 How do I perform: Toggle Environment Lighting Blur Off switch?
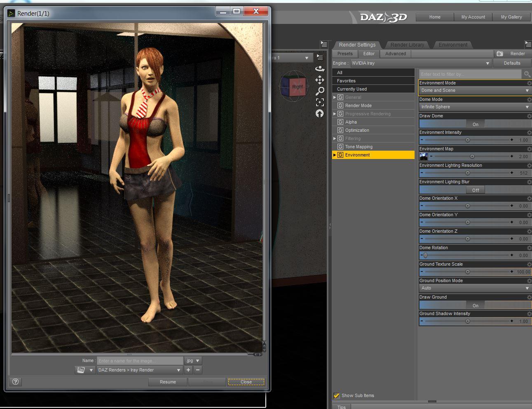[x=476, y=190]
